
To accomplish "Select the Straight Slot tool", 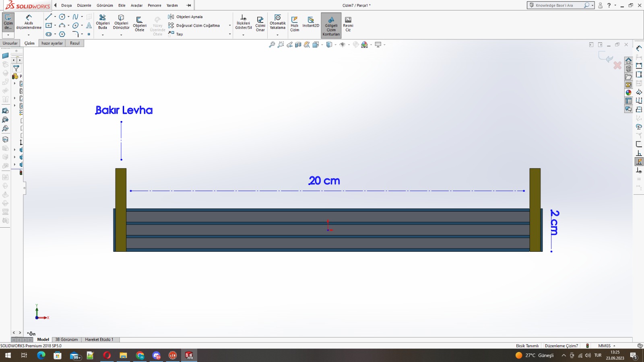I will [49, 34].
